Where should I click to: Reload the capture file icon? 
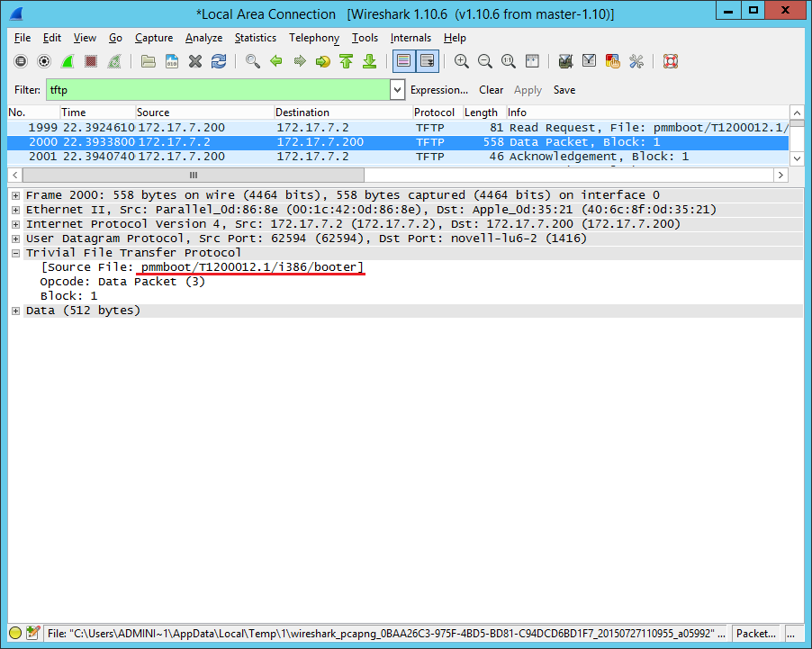(219, 61)
